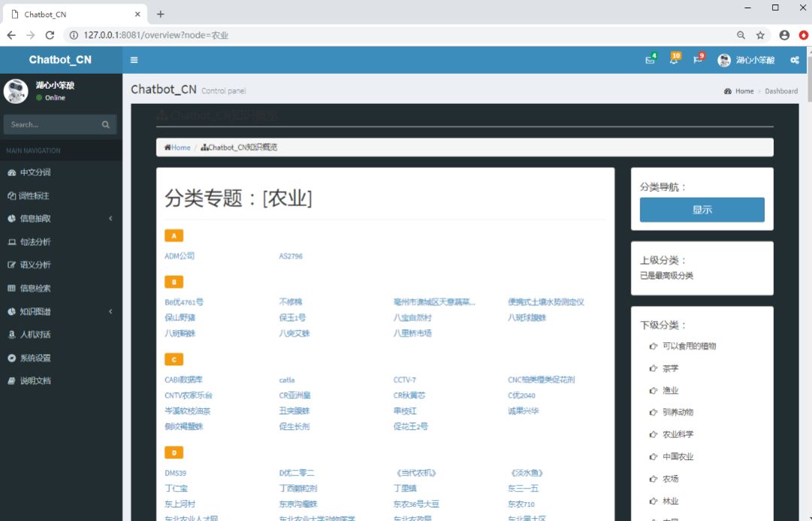
Task: Click the Chatbot_CN logo in header
Action: pos(60,60)
